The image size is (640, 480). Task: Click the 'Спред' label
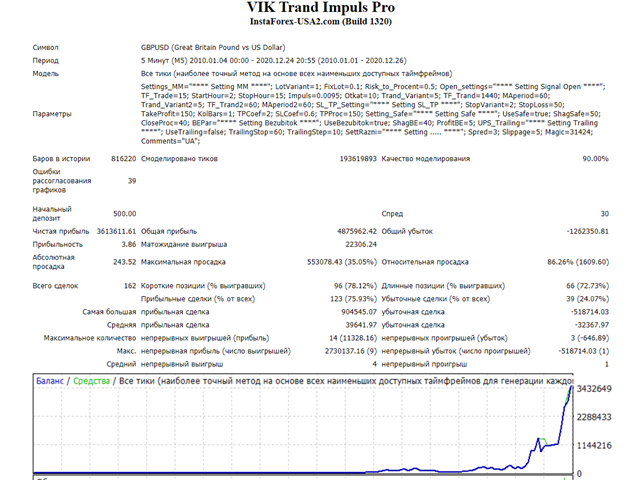(392, 213)
